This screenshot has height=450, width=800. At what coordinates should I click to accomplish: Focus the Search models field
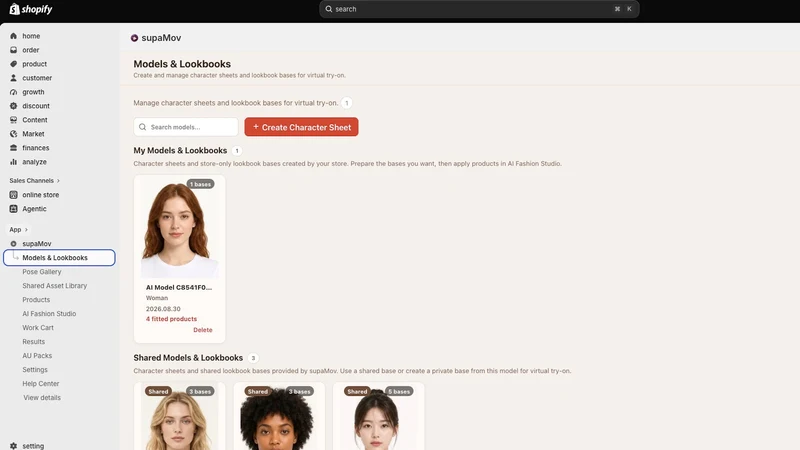186,127
